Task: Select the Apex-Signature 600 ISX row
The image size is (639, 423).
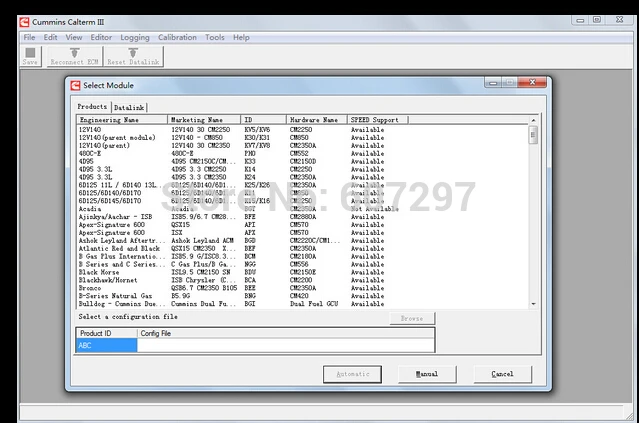Action: pyautogui.click(x=304, y=233)
